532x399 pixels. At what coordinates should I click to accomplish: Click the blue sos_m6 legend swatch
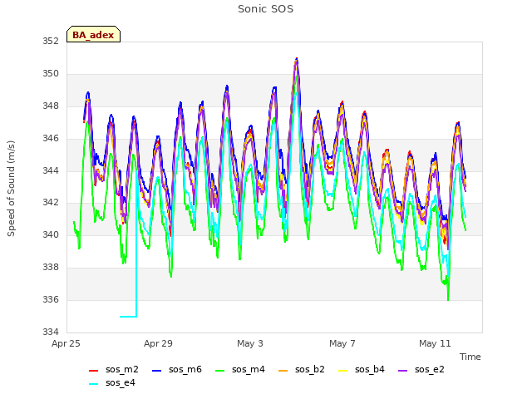point(157,371)
